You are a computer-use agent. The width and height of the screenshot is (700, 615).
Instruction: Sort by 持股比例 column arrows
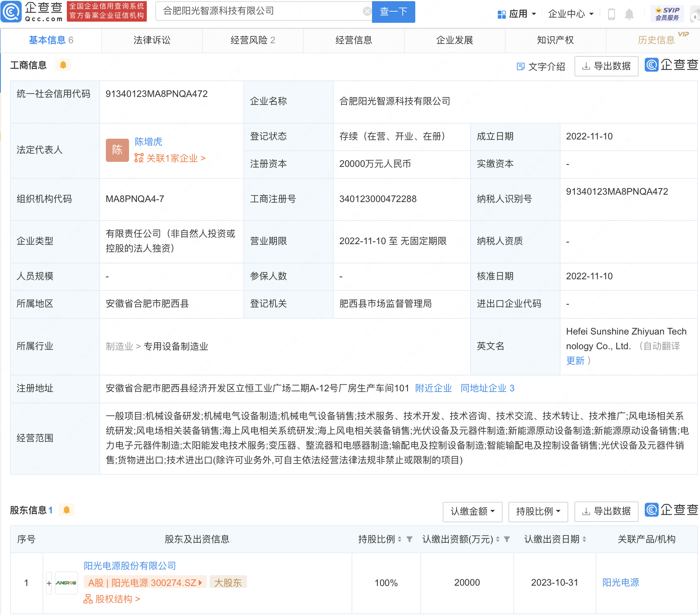pyautogui.click(x=400, y=539)
